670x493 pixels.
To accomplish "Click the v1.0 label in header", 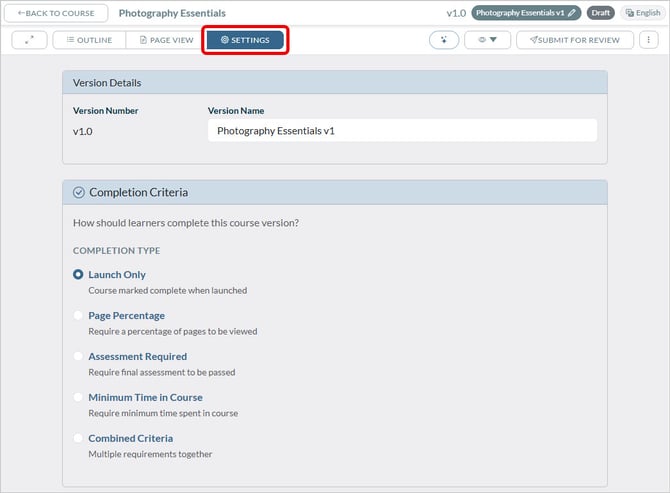I will [456, 13].
